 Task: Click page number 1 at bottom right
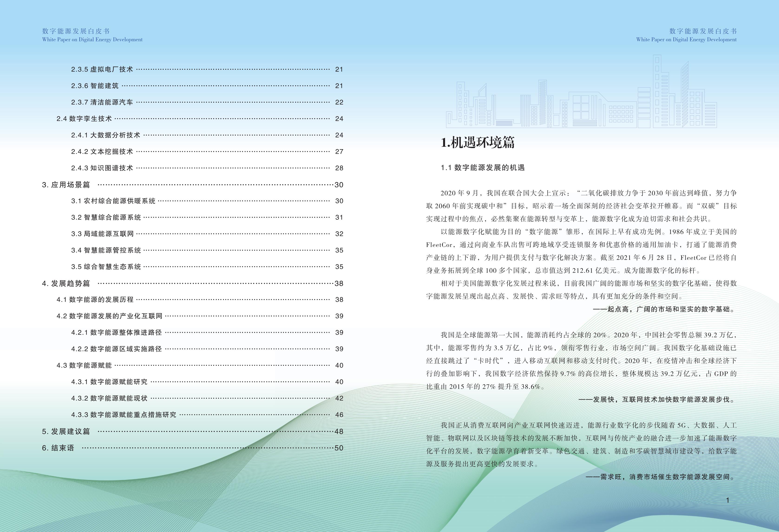pyautogui.click(x=727, y=500)
